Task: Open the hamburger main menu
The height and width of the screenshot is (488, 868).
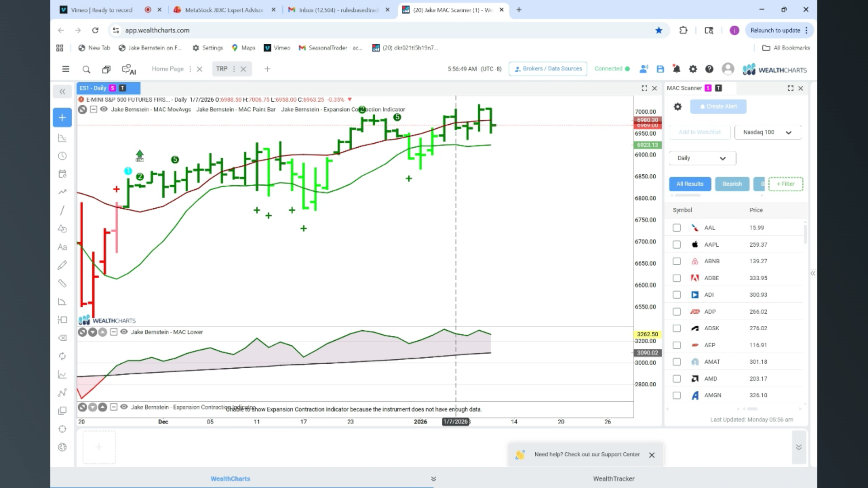Action: [66, 69]
